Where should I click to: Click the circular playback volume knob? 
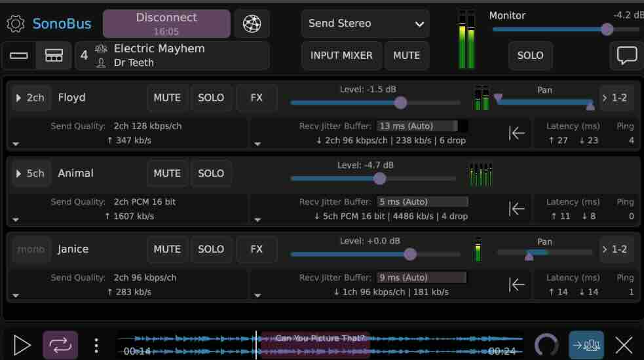(x=546, y=345)
